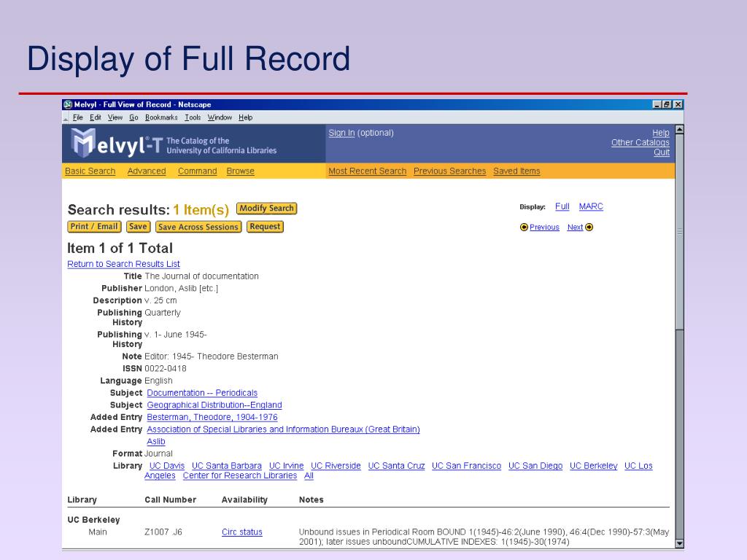This screenshot has width=747, height=560.
Task: Click ISSN value 0022-0418
Action: coord(166,368)
